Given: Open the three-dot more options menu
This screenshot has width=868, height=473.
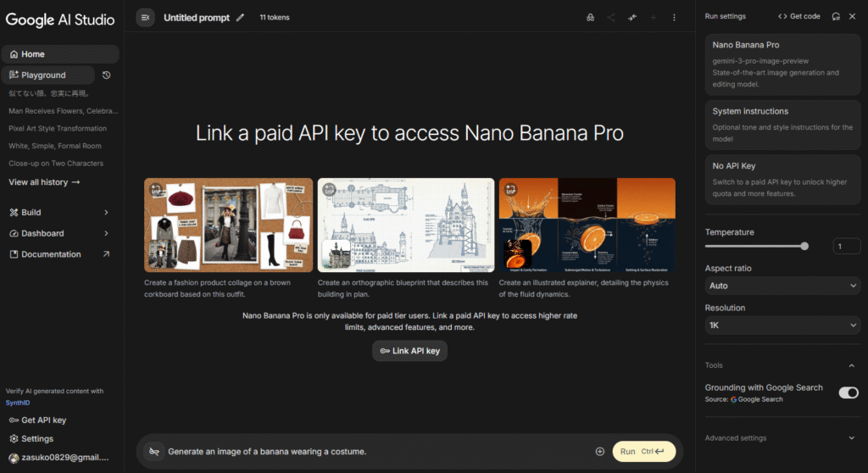Looking at the screenshot, I should [x=674, y=17].
